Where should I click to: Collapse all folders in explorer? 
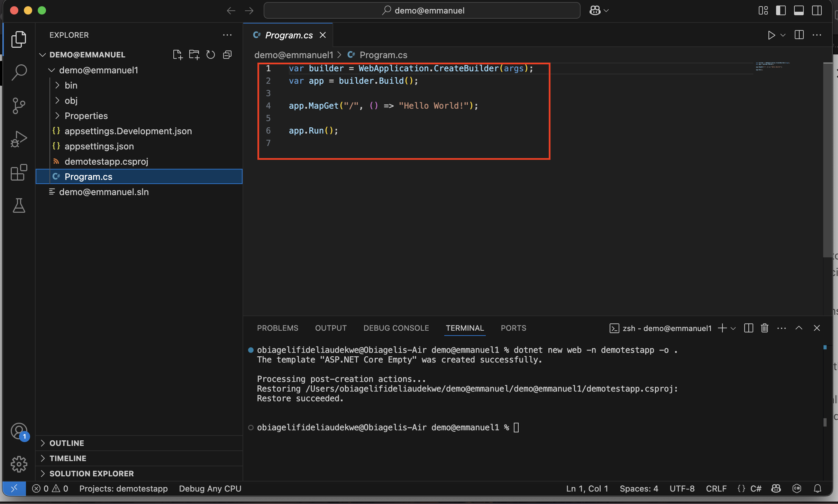point(227,55)
